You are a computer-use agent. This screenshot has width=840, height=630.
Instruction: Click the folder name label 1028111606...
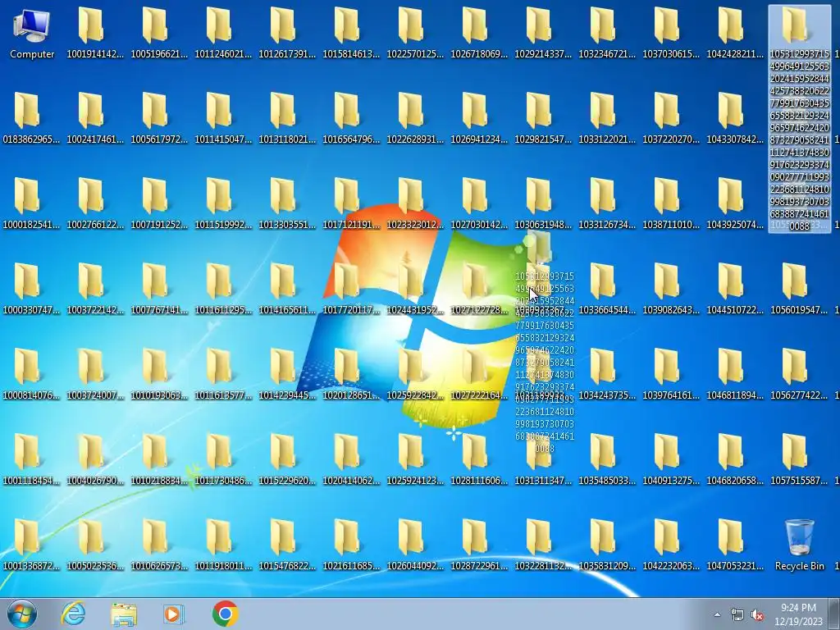[479, 481]
